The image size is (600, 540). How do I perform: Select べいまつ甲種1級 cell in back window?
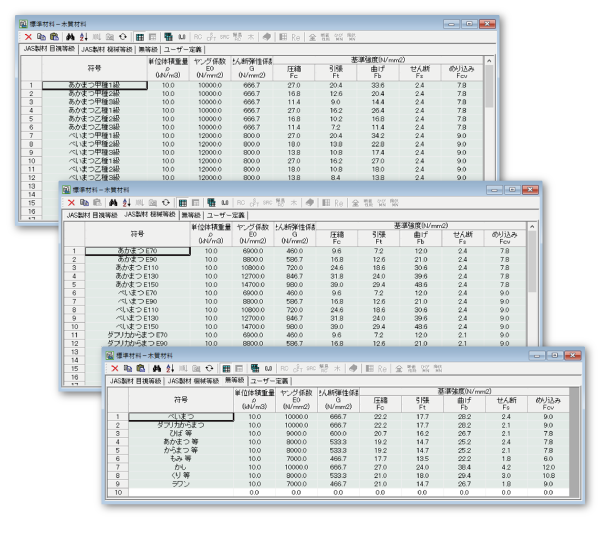[x=94, y=135]
